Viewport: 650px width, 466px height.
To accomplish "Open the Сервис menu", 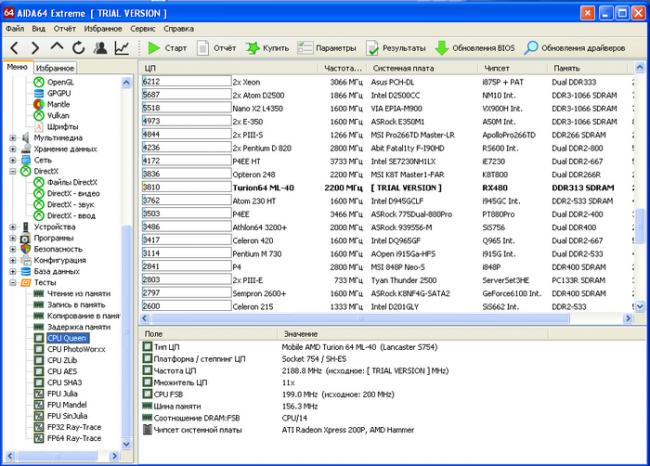I will click(x=142, y=28).
